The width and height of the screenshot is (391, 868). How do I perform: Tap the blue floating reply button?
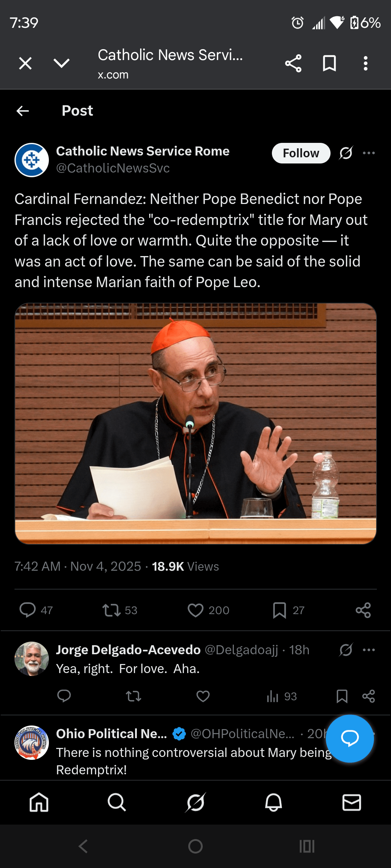[350, 739]
